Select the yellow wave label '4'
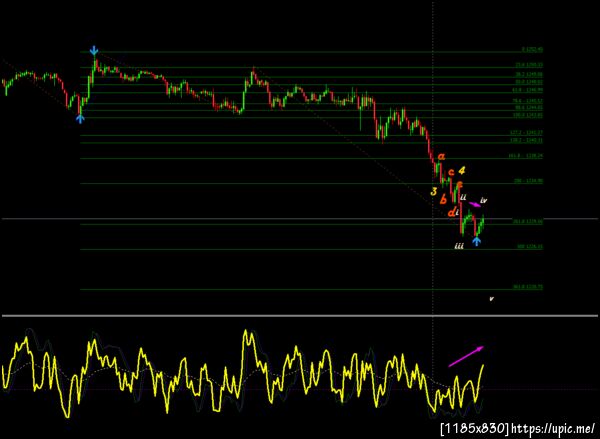Viewport: 600px width, 439px height. [461, 170]
